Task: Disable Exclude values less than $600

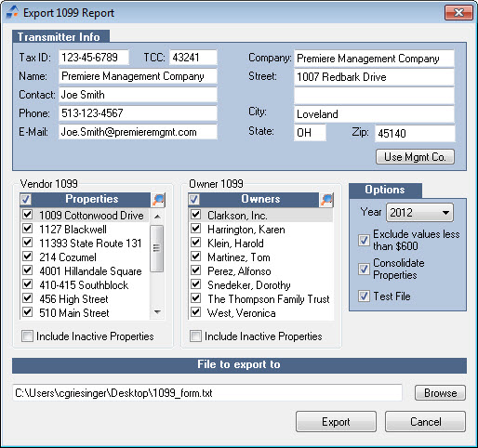Action: tap(364, 240)
